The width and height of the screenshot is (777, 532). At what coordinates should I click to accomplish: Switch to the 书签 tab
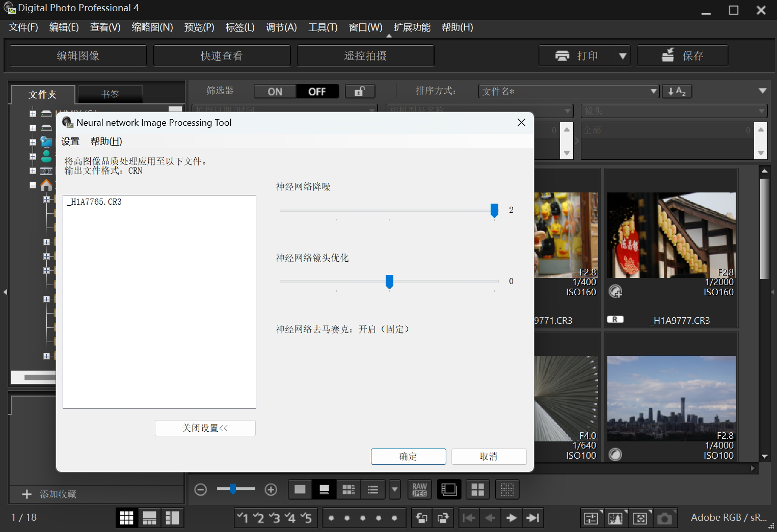110,94
